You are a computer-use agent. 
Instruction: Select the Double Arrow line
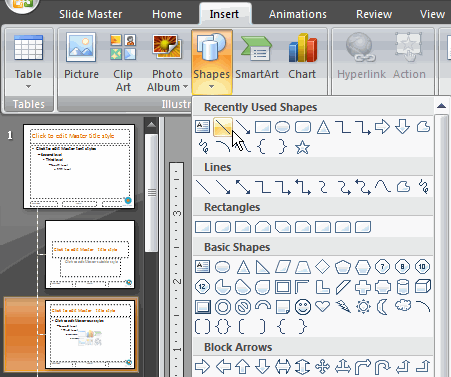click(x=243, y=187)
